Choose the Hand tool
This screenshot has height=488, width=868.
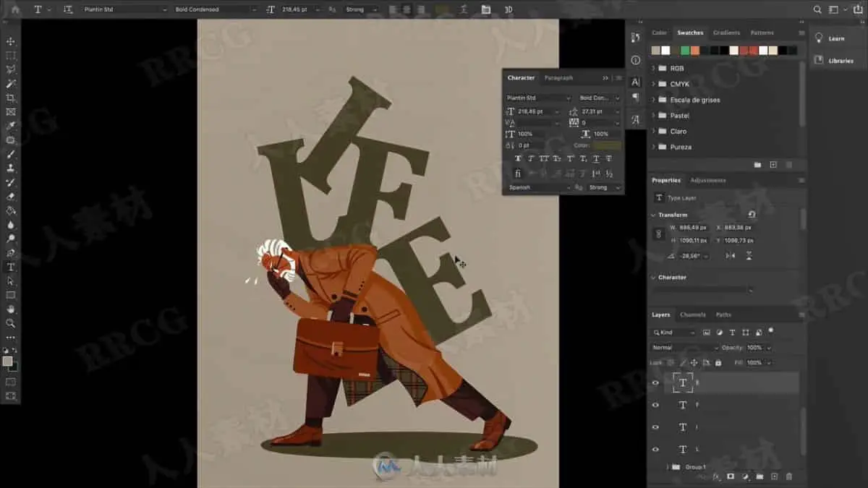tap(11, 309)
